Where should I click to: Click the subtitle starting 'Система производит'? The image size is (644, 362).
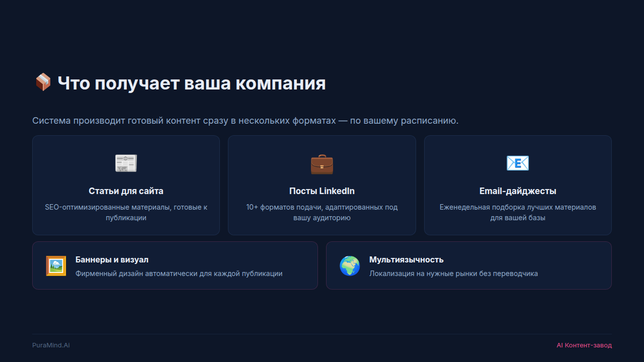point(245,121)
